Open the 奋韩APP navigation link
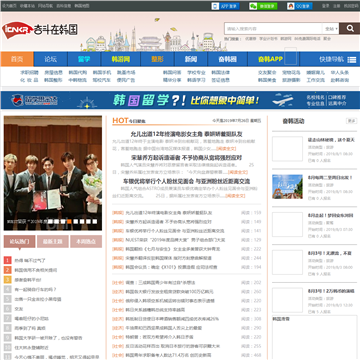360x360 pixels. (270, 59)
